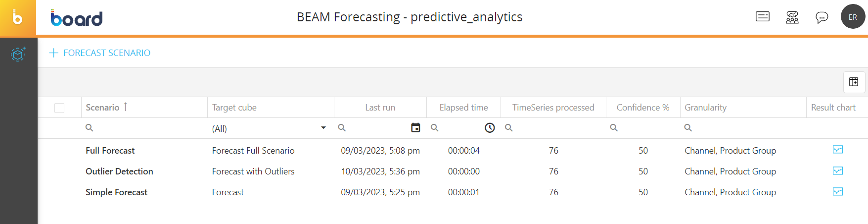Open result chart for Simple Forecast

pyautogui.click(x=837, y=192)
